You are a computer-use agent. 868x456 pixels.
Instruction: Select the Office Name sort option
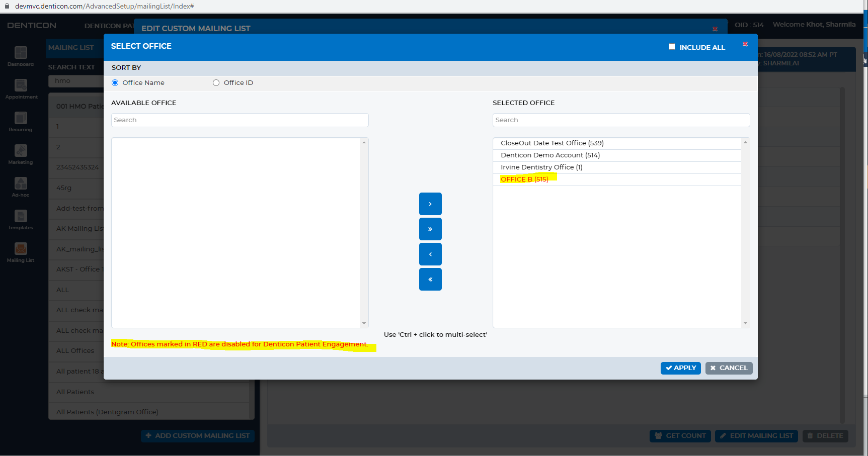click(x=115, y=83)
